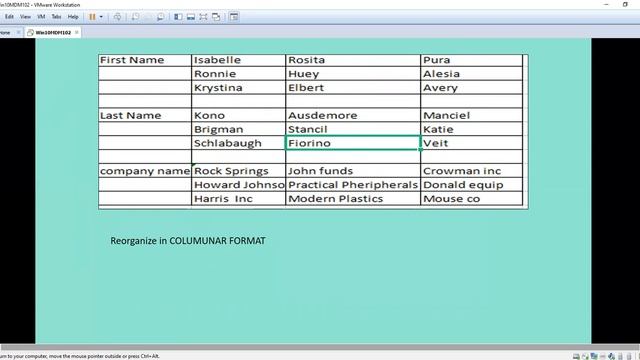Toggle the thumbnail bar view icon
The width and height of the screenshot is (640, 360).
pos(191,17)
